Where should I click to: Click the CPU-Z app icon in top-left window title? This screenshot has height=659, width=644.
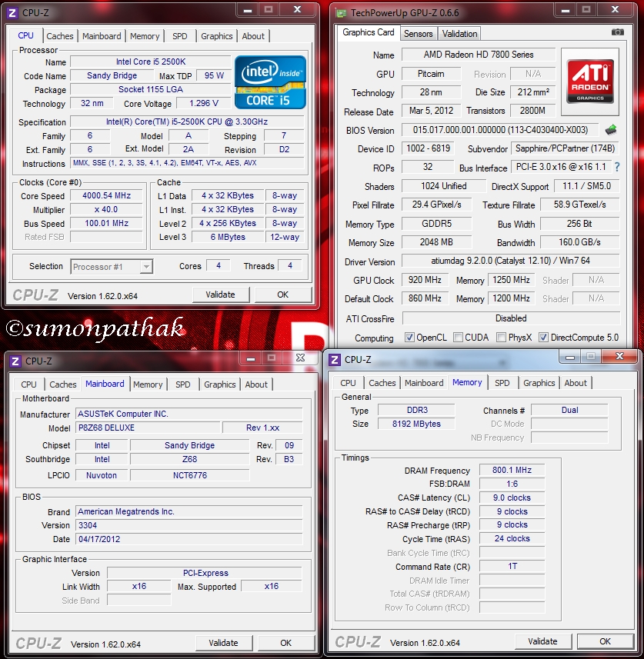[x=12, y=13]
